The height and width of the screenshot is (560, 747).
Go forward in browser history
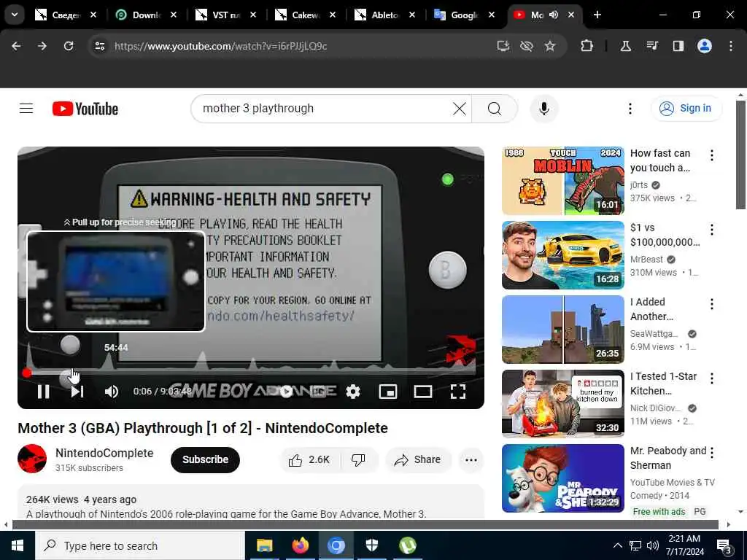(42, 46)
